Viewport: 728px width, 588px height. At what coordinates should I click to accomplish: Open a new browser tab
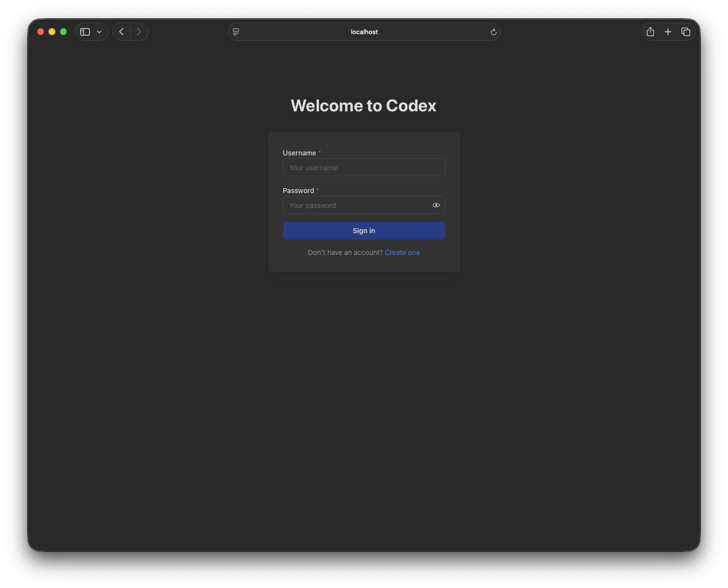pos(668,31)
